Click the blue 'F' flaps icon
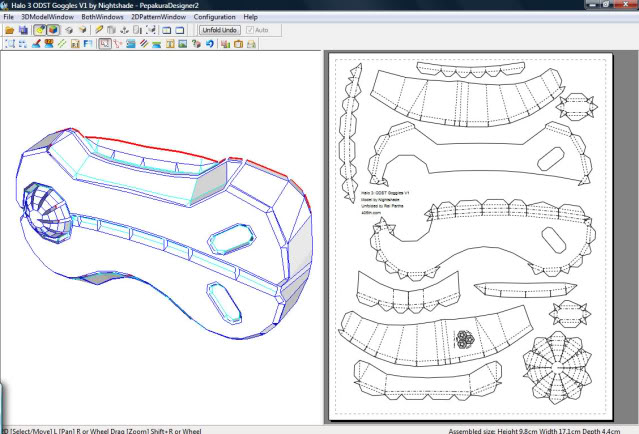639x434 pixels. (88, 44)
